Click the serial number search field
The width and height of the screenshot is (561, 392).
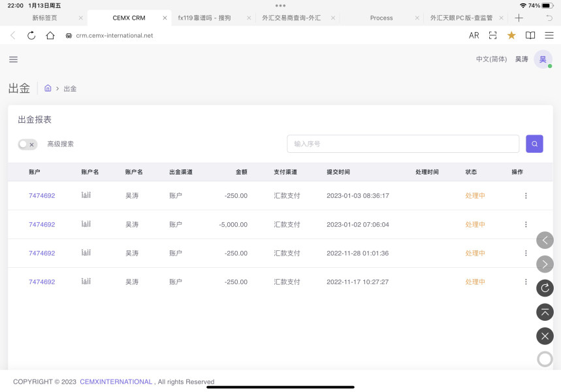(403, 144)
